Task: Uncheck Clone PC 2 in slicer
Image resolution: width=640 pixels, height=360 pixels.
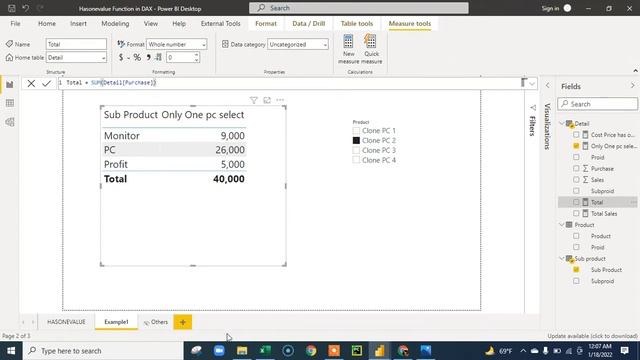Action: pos(356,140)
